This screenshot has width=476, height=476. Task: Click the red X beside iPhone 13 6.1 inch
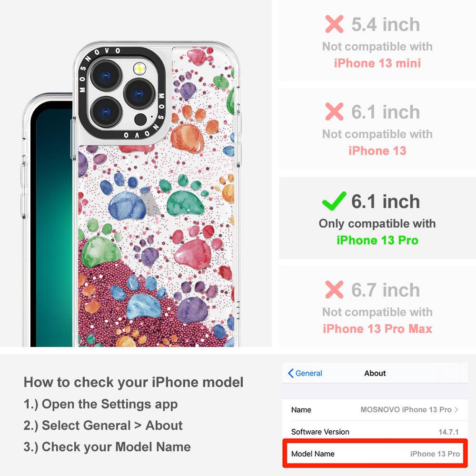click(334, 112)
